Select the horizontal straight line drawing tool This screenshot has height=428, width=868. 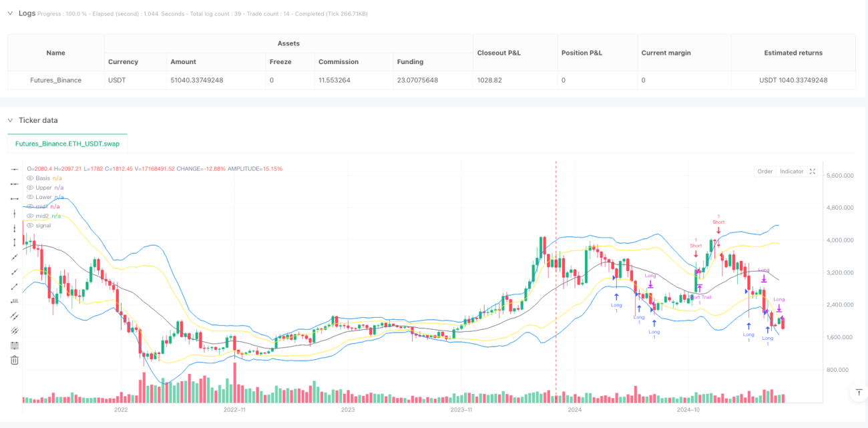pos(15,169)
